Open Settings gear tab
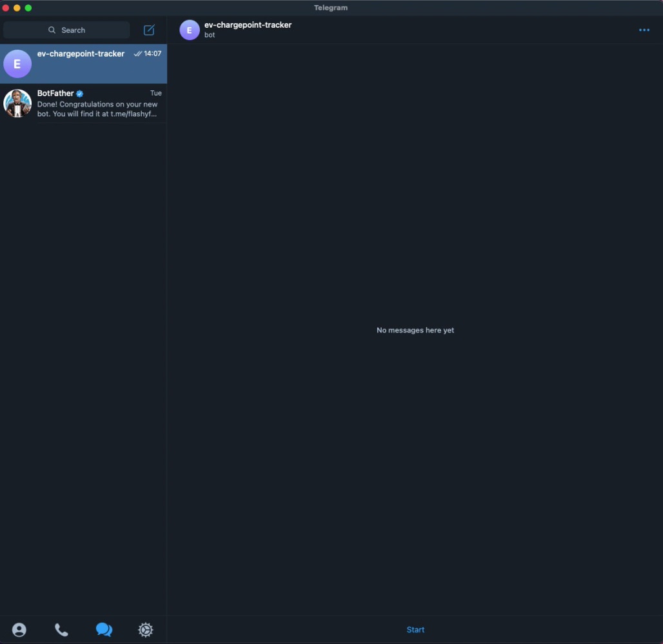 click(x=146, y=630)
